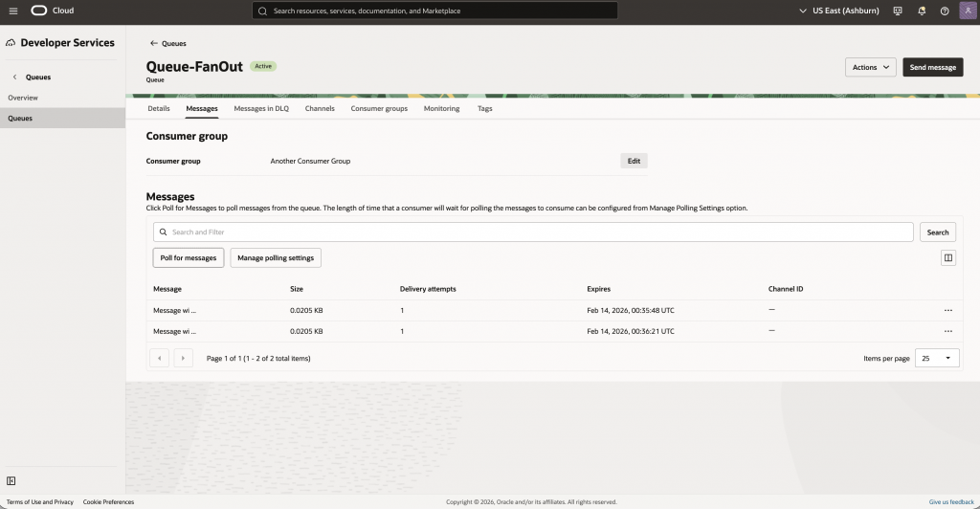
Task: Go to next page arrow
Action: click(183, 358)
